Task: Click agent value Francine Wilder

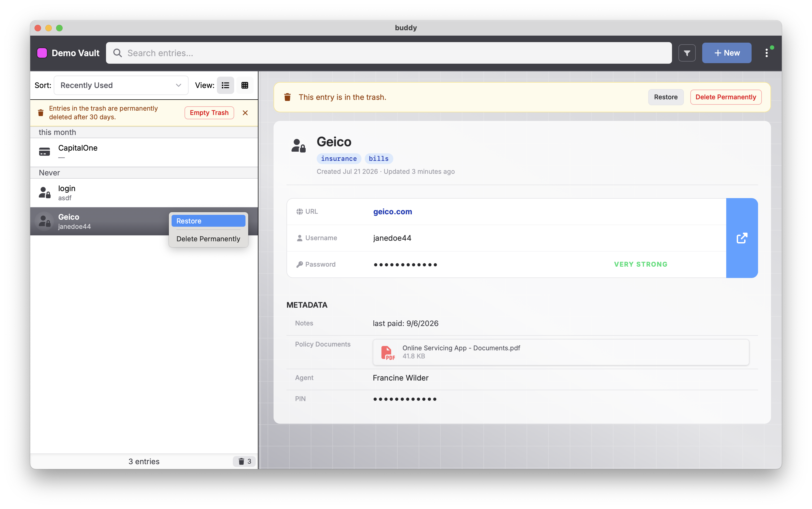Action: pyautogui.click(x=400, y=378)
